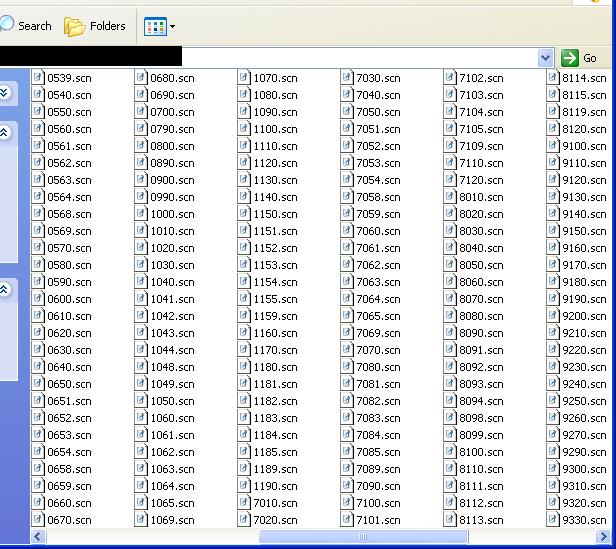
Task: Select the 7030.scn file icon
Action: (x=346, y=77)
